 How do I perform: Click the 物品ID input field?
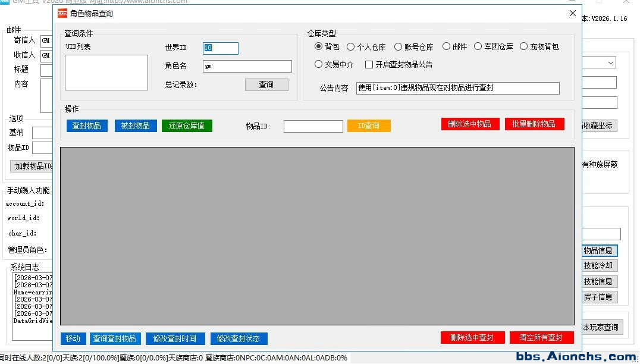tap(313, 126)
